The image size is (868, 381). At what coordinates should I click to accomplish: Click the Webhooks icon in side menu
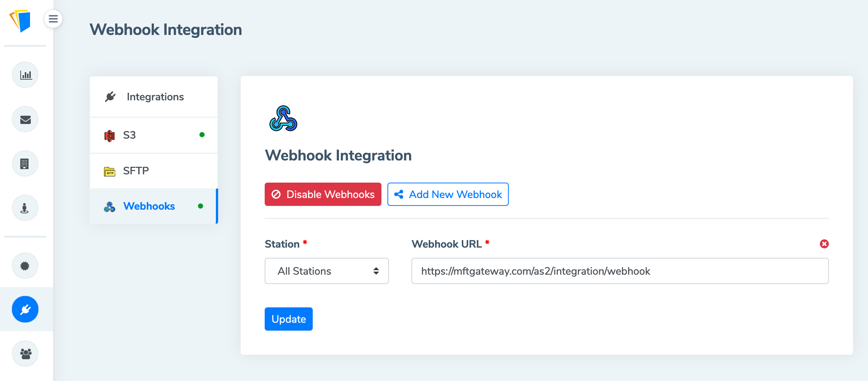click(110, 207)
